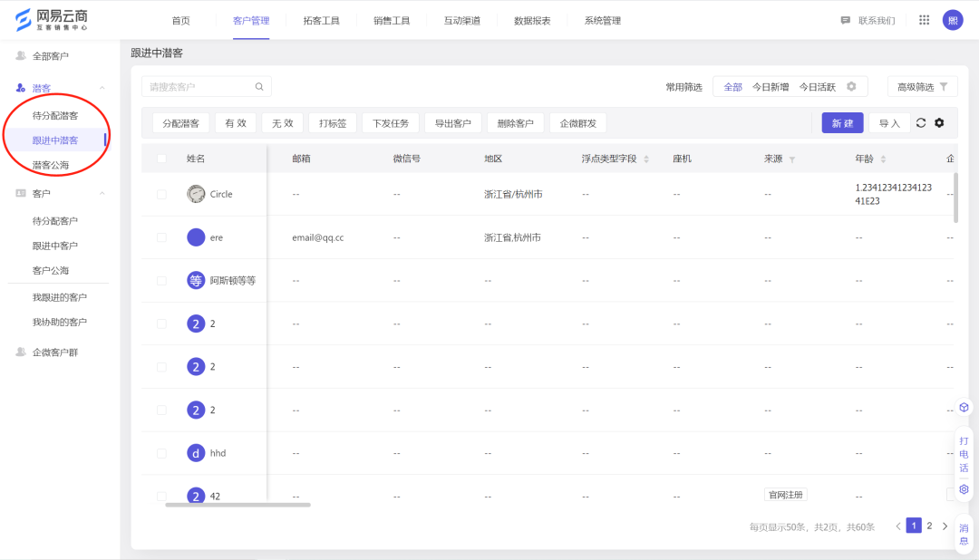979x560 pixels.
Task: Open table column settings via gear icon
Action: tap(940, 122)
